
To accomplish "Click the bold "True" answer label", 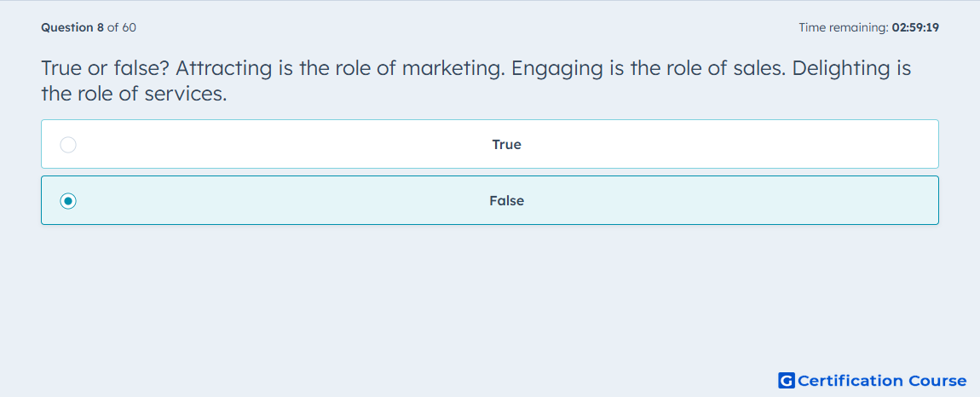I will 506,145.
